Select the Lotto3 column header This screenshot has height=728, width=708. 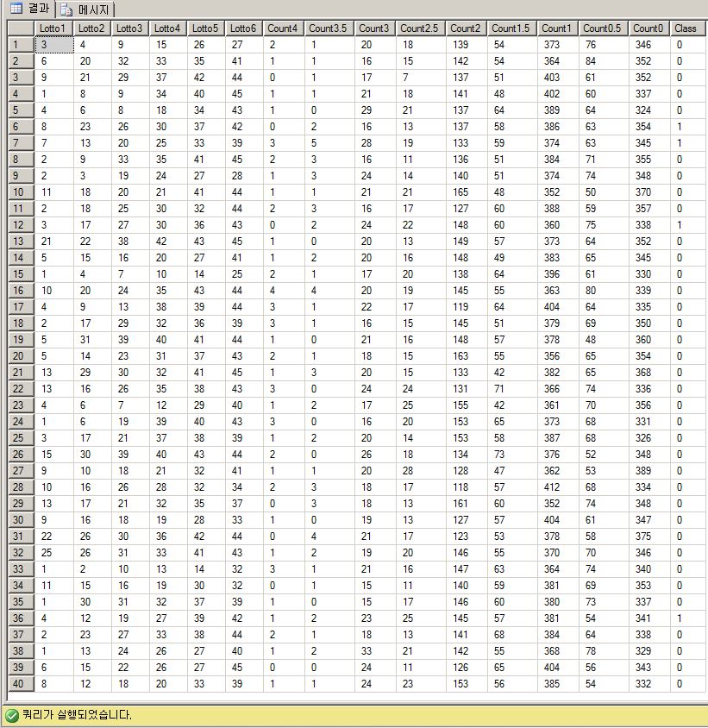(x=130, y=28)
